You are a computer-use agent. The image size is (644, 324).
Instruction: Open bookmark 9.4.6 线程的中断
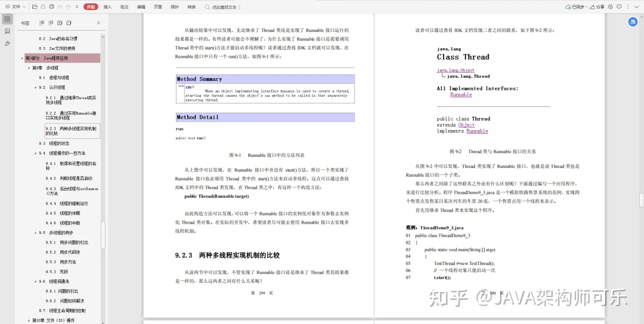(x=63, y=223)
